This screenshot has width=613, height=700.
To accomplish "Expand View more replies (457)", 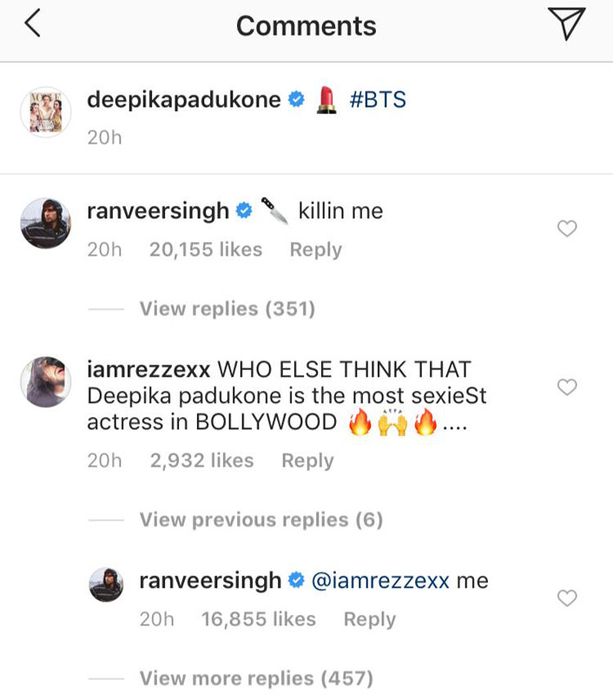I will coord(256,677).
